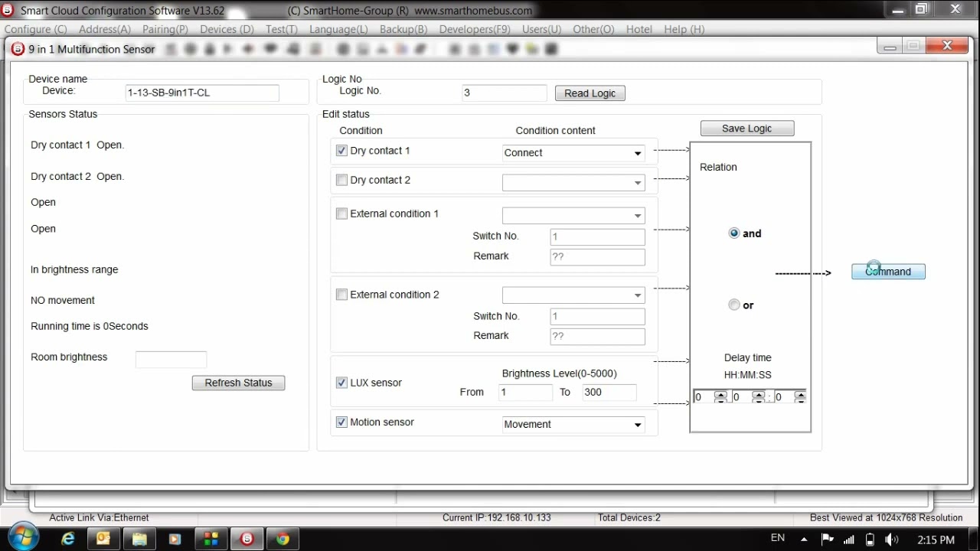Select the 'or' relation radio button

[x=734, y=305]
